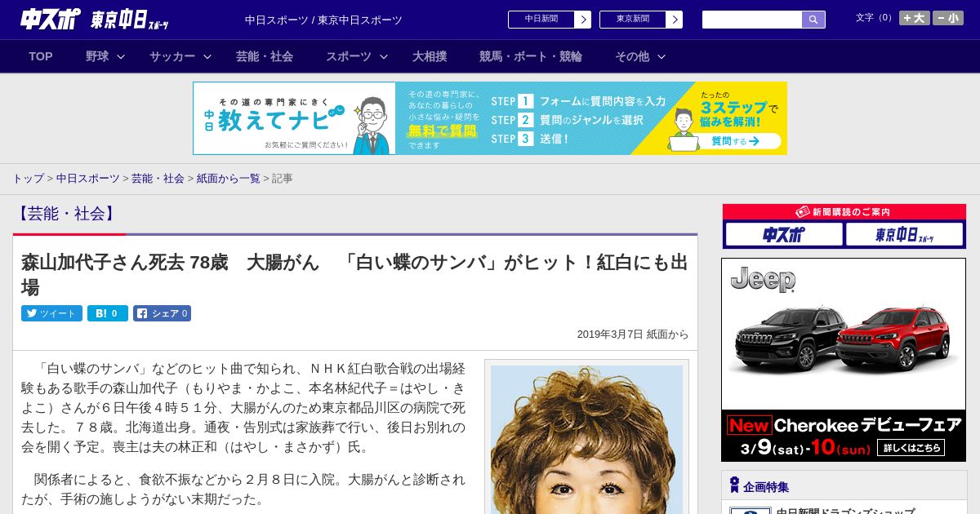This screenshot has width=980, height=514.
Task: Bookmark article with Hatena B! button
Action: (x=108, y=313)
